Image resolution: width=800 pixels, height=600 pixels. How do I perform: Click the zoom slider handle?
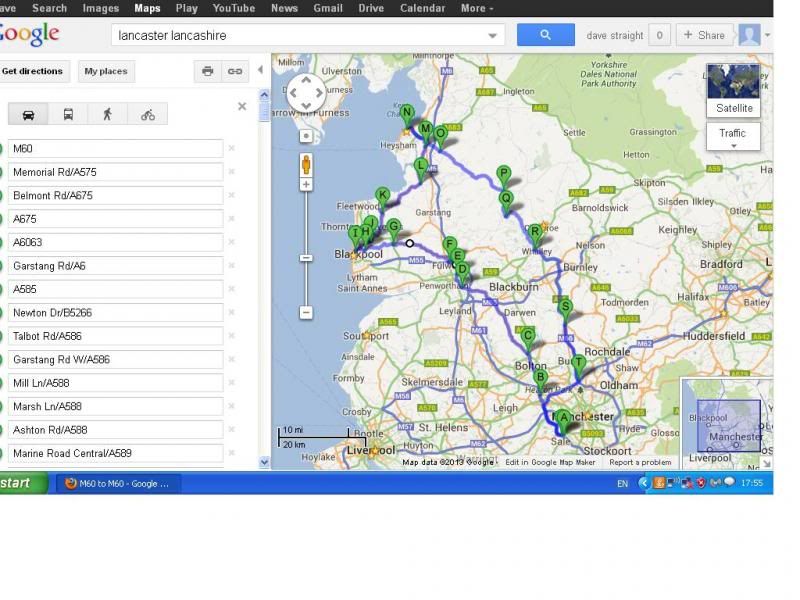(x=306, y=258)
